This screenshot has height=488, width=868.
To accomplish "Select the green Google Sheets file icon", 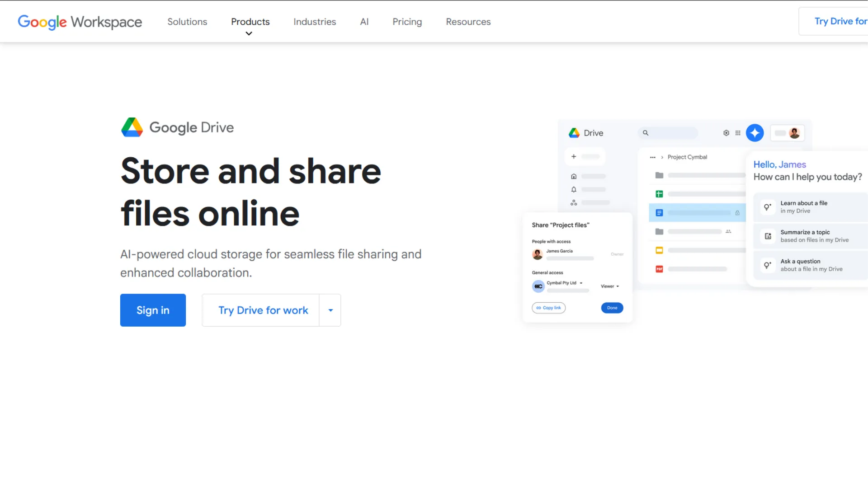I will tap(659, 193).
